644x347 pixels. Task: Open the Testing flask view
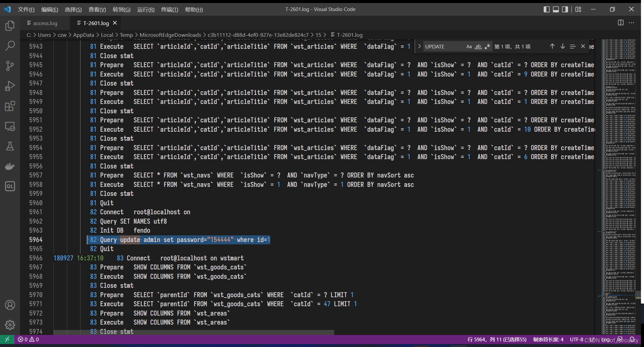(10, 146)
